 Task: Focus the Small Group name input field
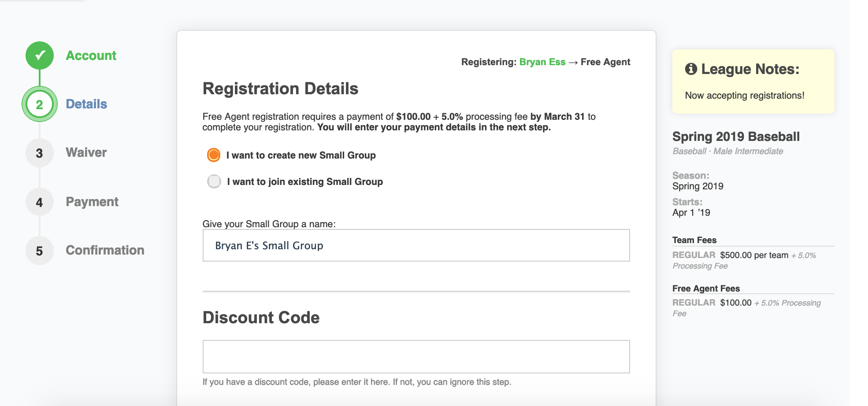[x=416, y=245]
